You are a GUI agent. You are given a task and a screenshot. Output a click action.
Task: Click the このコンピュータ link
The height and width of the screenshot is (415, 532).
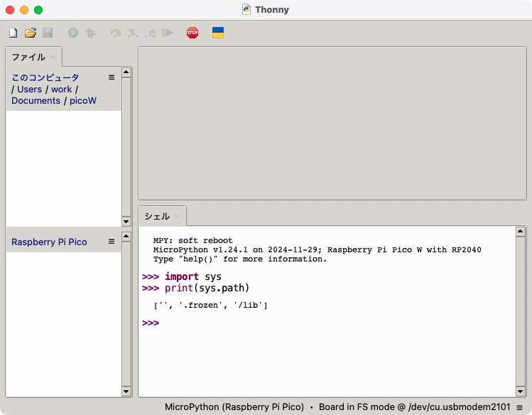(x=45, y=77)
